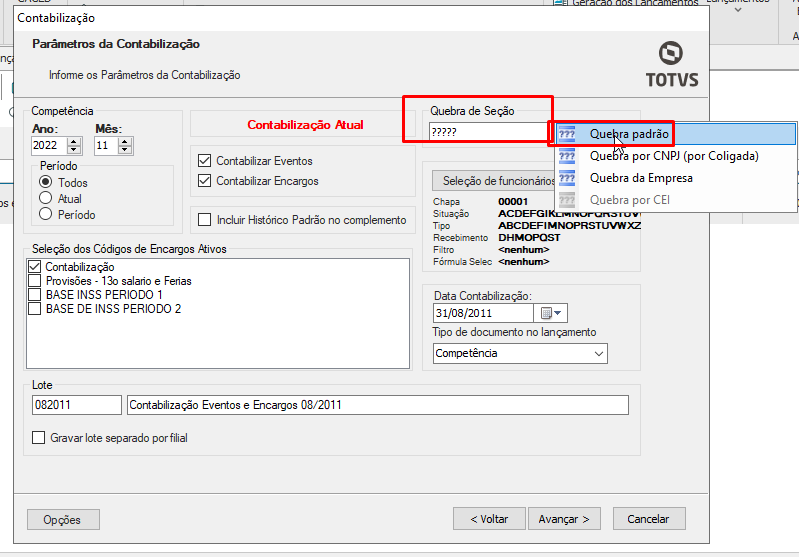
Task: Click the Quebra de Seção field
Action: (488, 132)
